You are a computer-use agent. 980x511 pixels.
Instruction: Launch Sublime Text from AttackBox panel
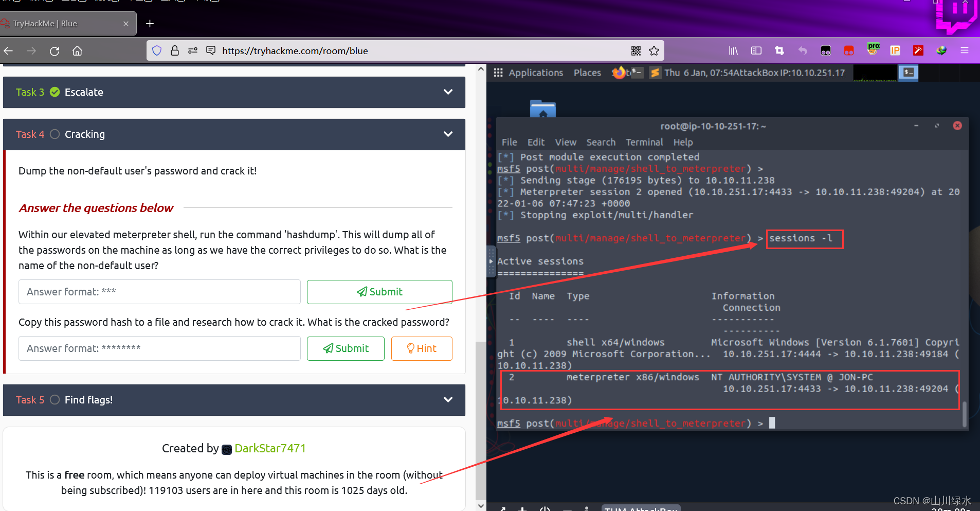point(655,73)
